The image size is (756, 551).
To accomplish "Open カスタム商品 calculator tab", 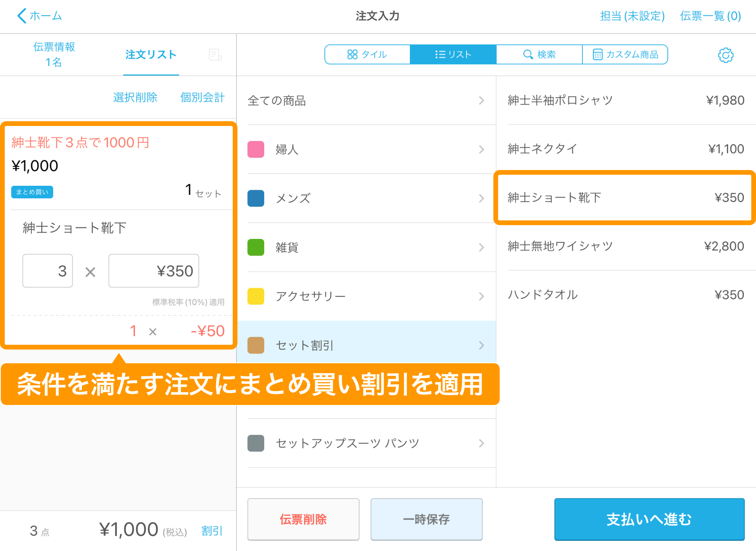I will (625, 54).
